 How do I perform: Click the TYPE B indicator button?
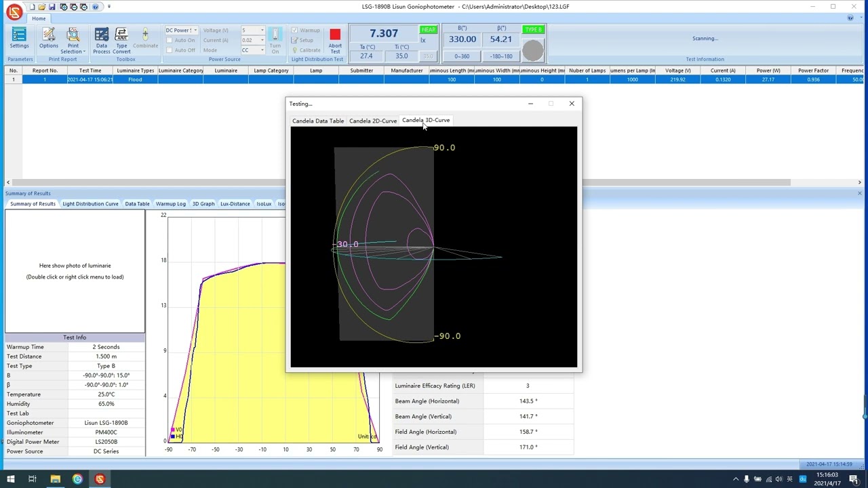point(533,30)
